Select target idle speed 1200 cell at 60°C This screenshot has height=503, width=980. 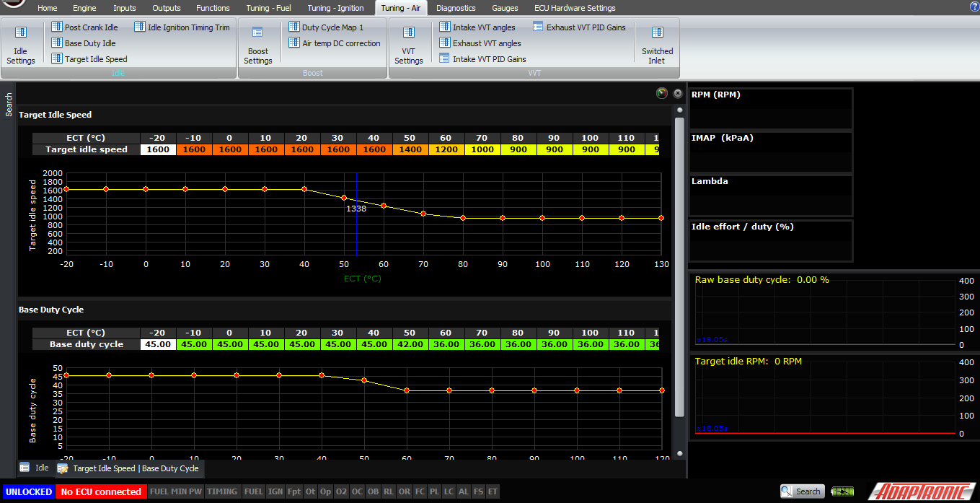446,149
